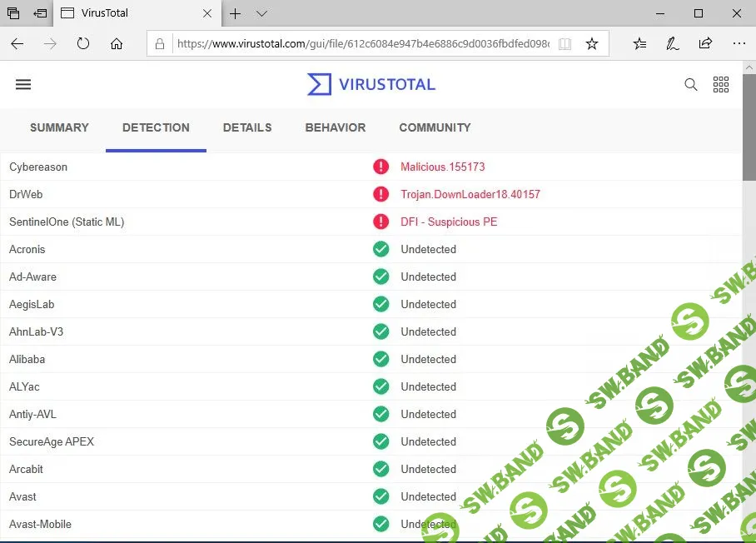
Task: Open browser settings and more menu
Action: 739,44
